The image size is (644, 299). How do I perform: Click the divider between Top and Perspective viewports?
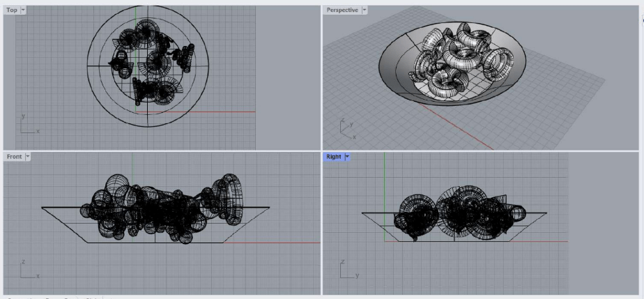click(321, 77)
